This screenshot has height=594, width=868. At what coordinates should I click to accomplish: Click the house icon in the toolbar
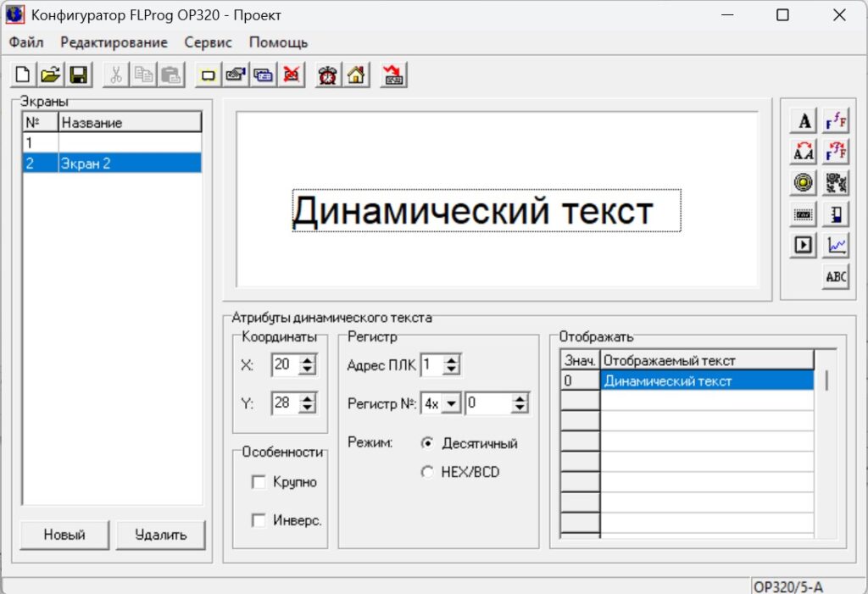[356, 75]
